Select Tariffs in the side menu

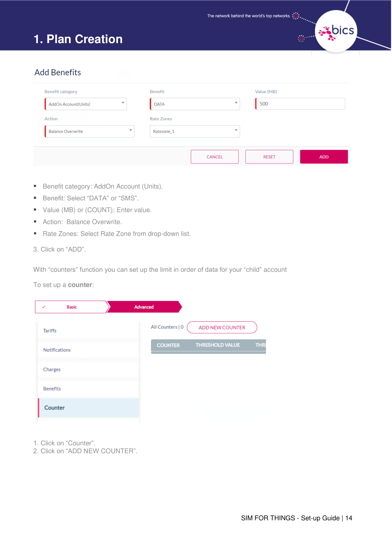[50, 331]
